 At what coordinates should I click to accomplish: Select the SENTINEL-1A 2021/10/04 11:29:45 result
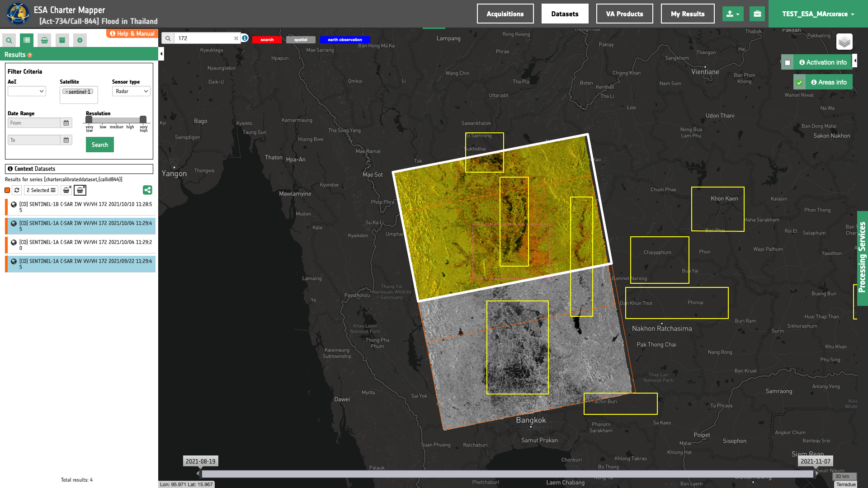[x=80, y=226]
